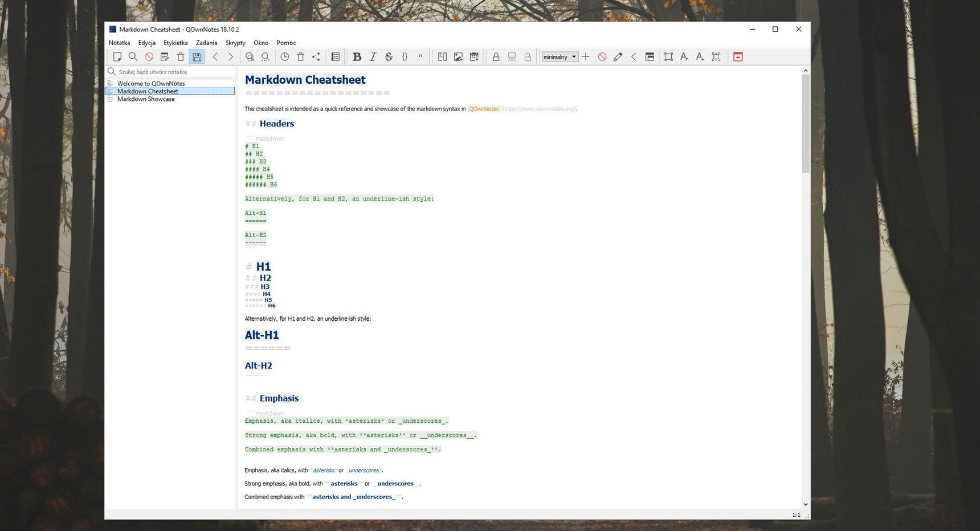Click the red window icon at toolbar end
The image size is (980, 531).
tap(738, 57)
